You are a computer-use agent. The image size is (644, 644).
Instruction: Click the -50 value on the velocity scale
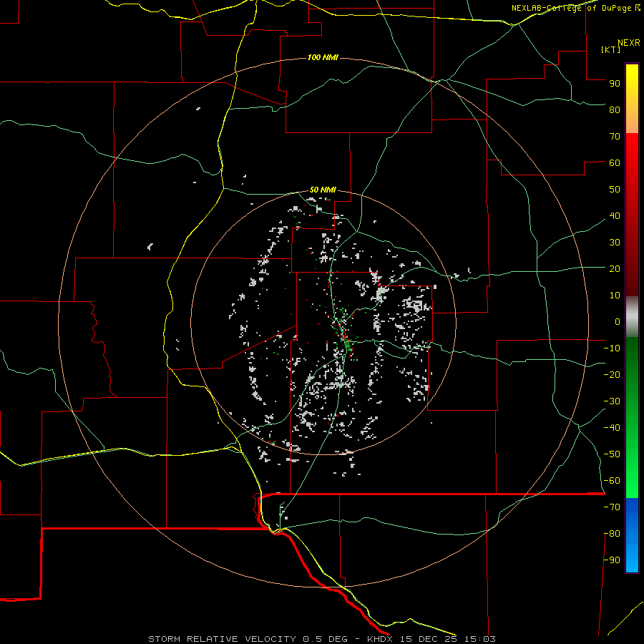click(612, 454)
